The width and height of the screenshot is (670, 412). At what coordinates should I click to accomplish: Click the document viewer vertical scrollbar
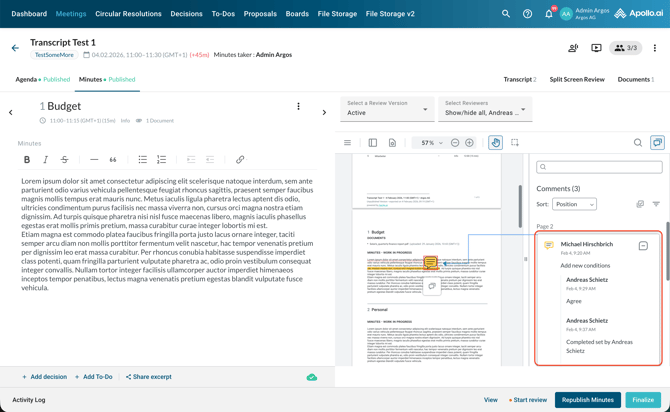[520, 206]
